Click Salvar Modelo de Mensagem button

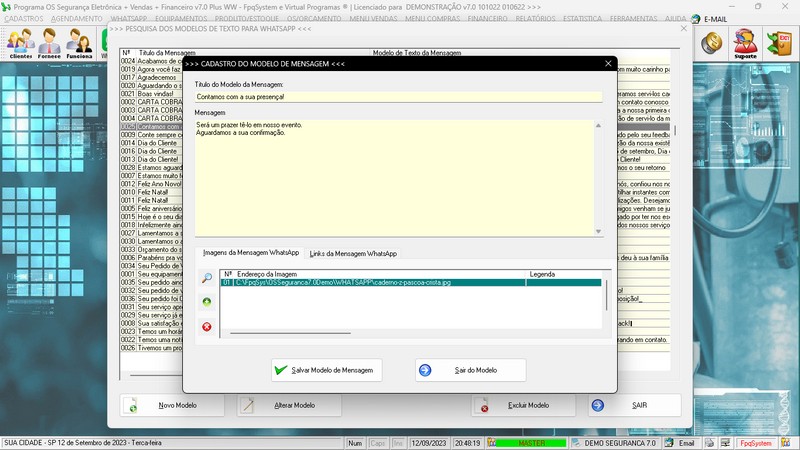tap(326, 370)
